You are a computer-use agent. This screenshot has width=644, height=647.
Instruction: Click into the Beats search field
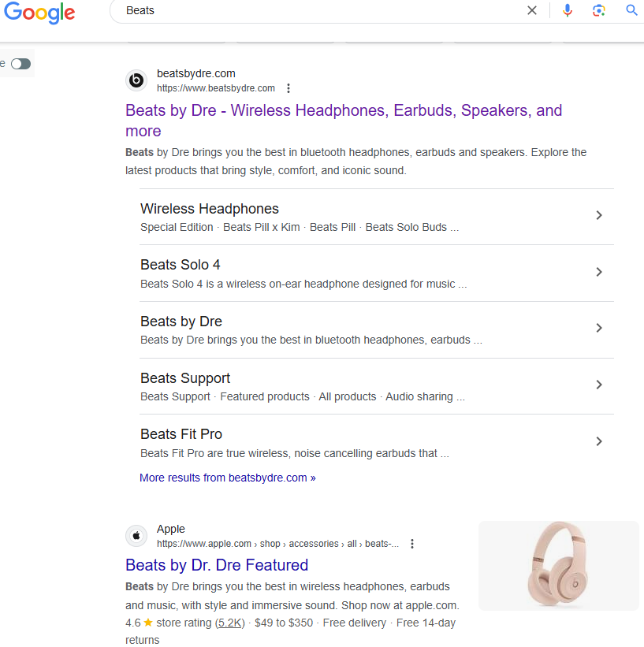tap(315, 10)
